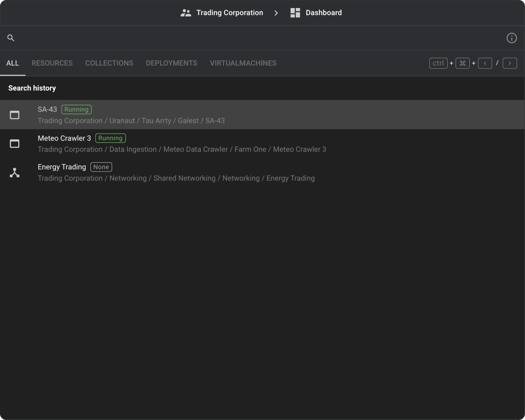Open the Deployments tab
Viewport: 525px width, 420px height.
[x=172, y=63]
